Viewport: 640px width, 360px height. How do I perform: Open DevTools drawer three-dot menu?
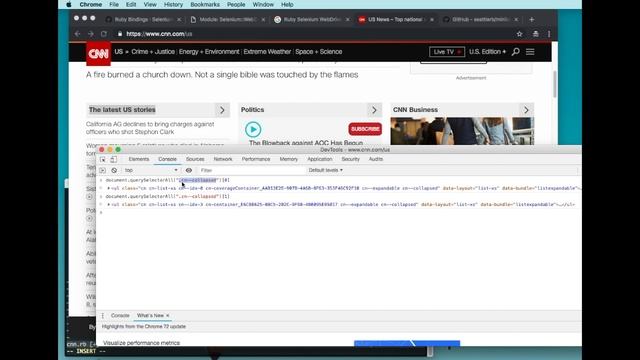pos(103,316)
